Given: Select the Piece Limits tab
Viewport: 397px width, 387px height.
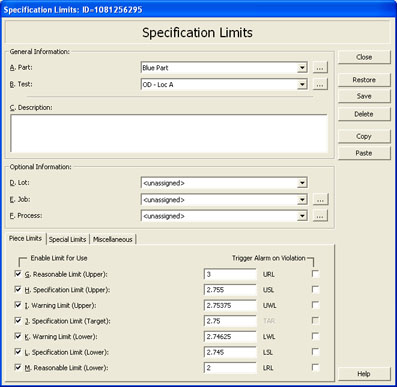Looking at the screenshot, I should pos(25,238).
